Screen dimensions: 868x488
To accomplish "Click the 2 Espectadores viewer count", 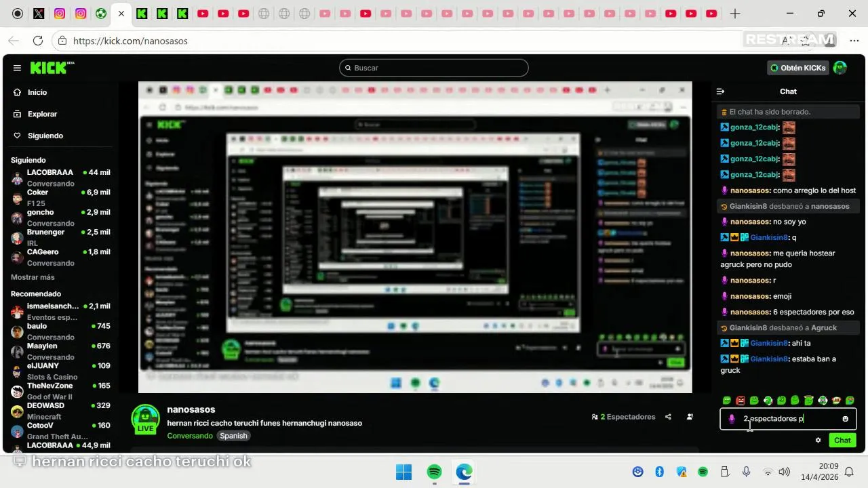I will tap(623, 417).
